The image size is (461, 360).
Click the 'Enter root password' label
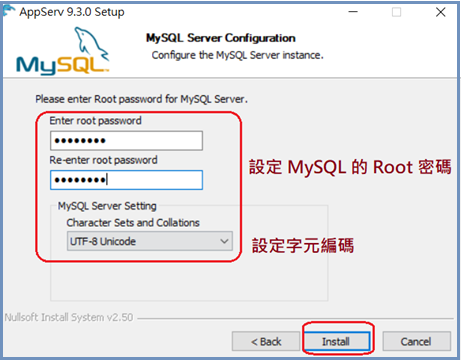point(96,121)
